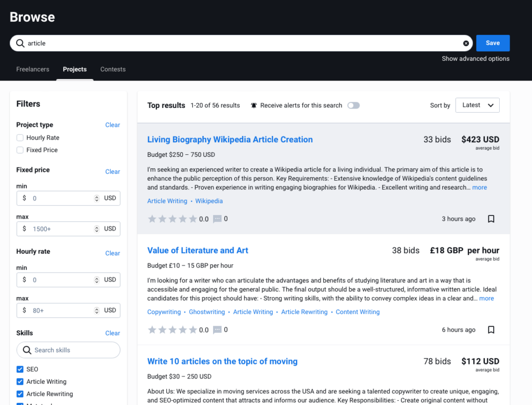Check the Hourly Rate project type
Screen dimensions: 532x405
(x=20, y=138)
